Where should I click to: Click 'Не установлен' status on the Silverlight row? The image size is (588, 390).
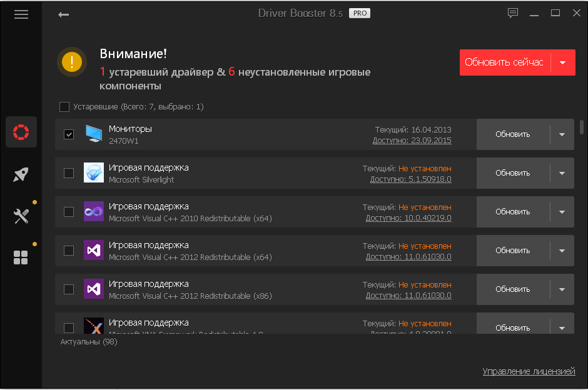pos(425,169)
